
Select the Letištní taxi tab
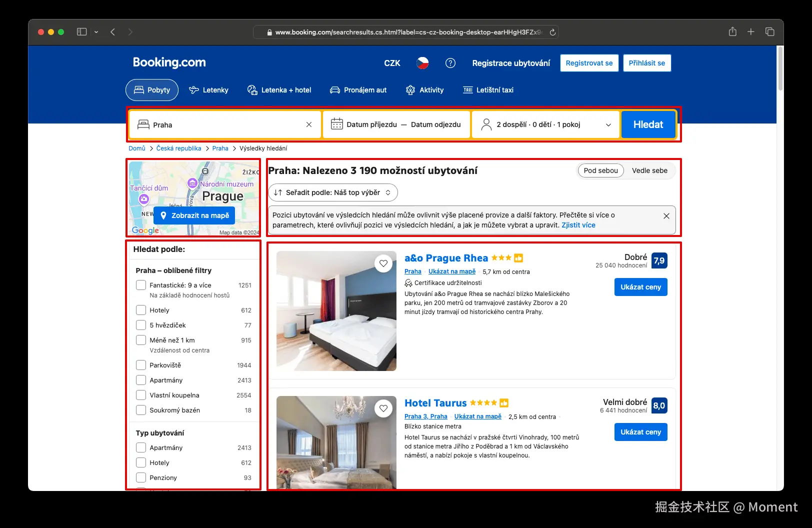click(488, 90)
